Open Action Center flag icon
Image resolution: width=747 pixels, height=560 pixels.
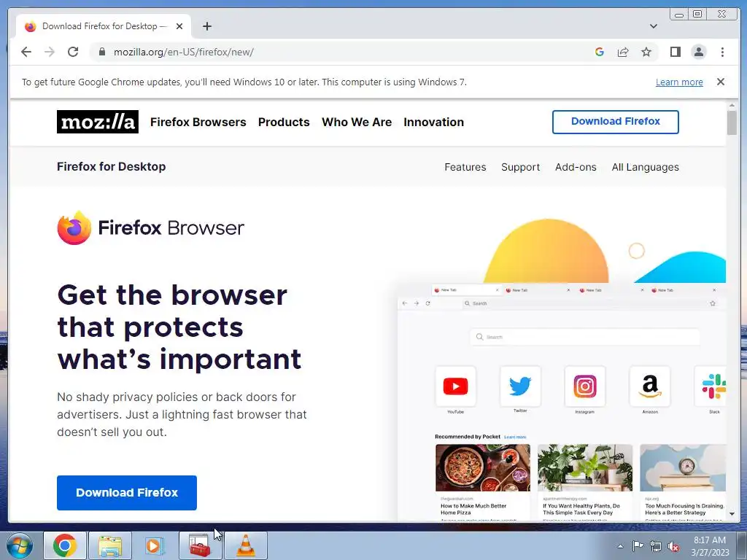pyautogui.click(x=638, y=546)
